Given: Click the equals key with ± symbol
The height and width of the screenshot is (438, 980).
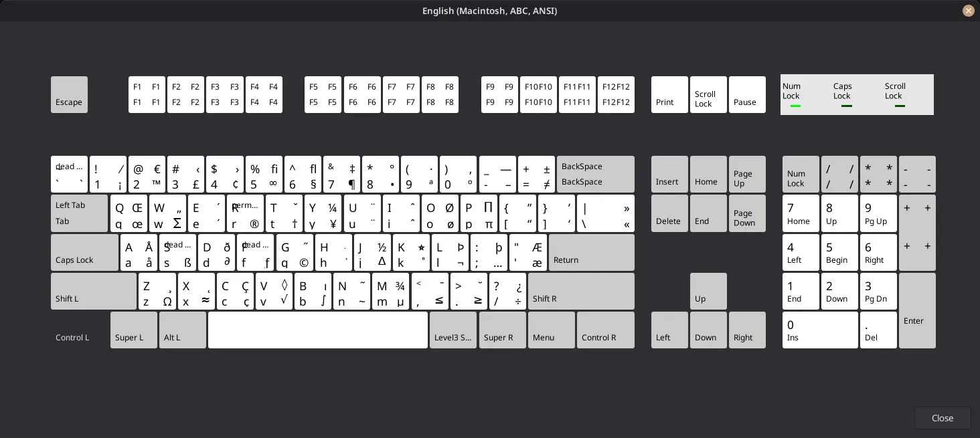Looking at the screenshot, I should point(537,174).
